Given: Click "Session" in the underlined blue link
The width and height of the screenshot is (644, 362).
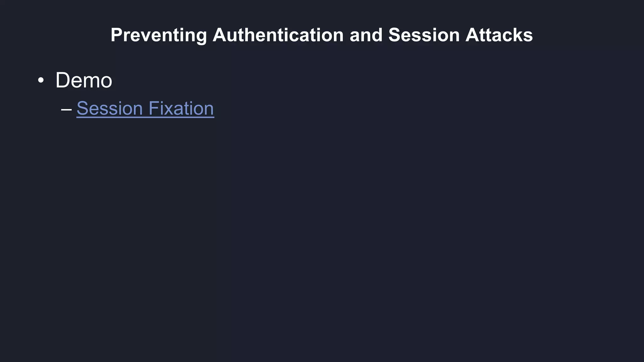Looking at the screenshot, I should pos(109,108).
